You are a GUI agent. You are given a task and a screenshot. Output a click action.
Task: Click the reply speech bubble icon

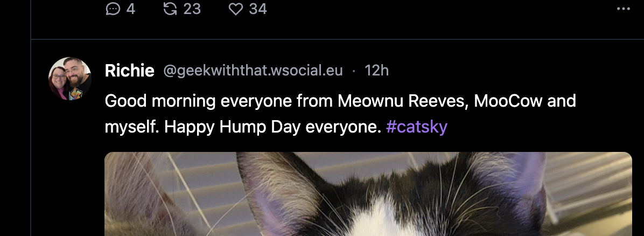pos(113,9)
